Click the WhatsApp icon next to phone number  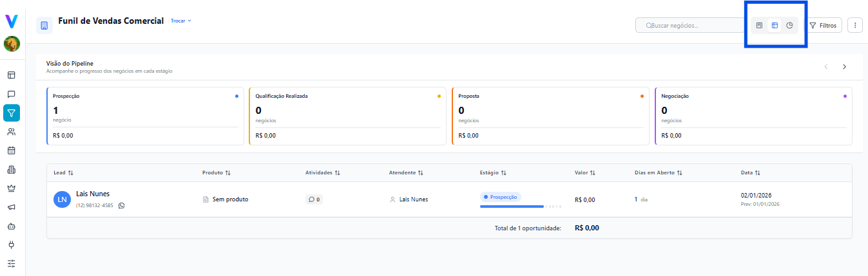point(122,206)
